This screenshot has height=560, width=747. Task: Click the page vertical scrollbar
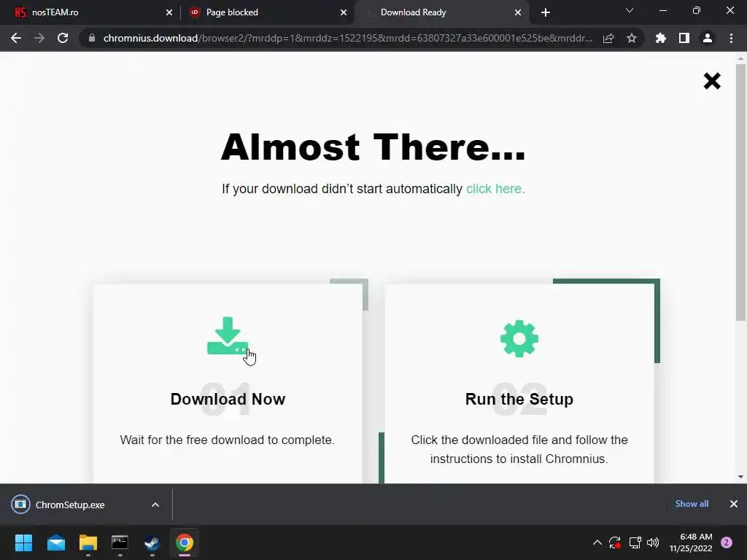(x=740, y=192)
